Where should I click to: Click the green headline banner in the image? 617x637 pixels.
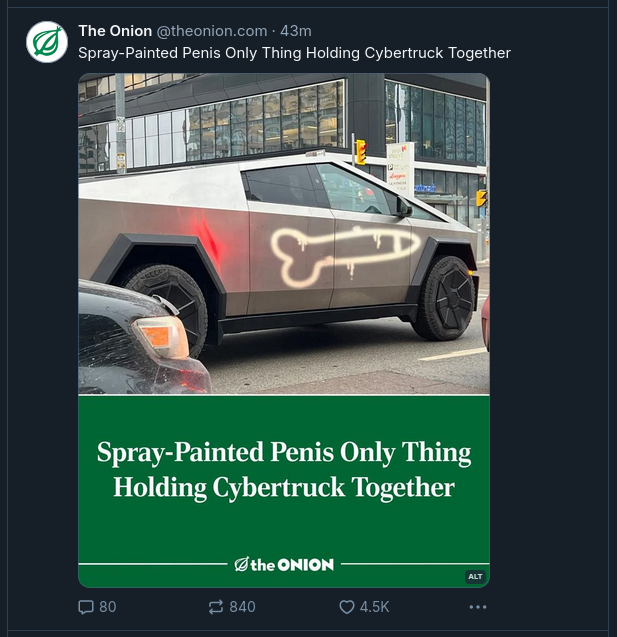point(284,469)
